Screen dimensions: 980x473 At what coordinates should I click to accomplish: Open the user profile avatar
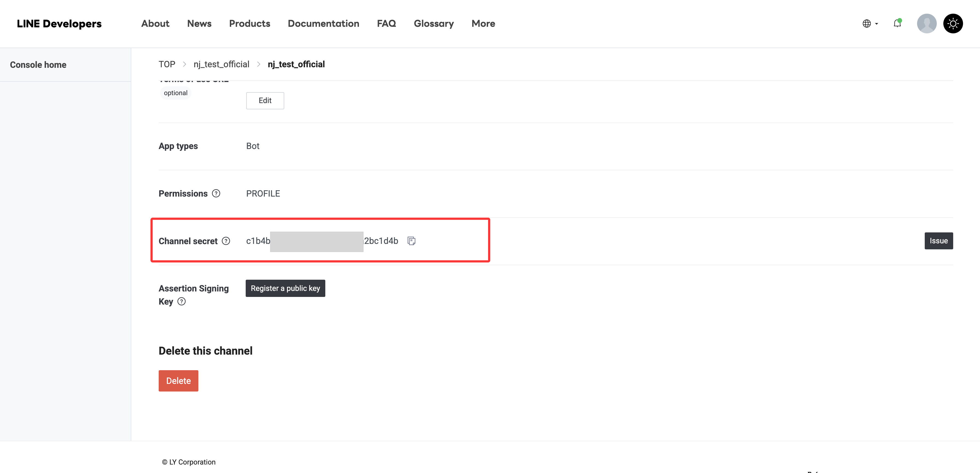(926, 24)
